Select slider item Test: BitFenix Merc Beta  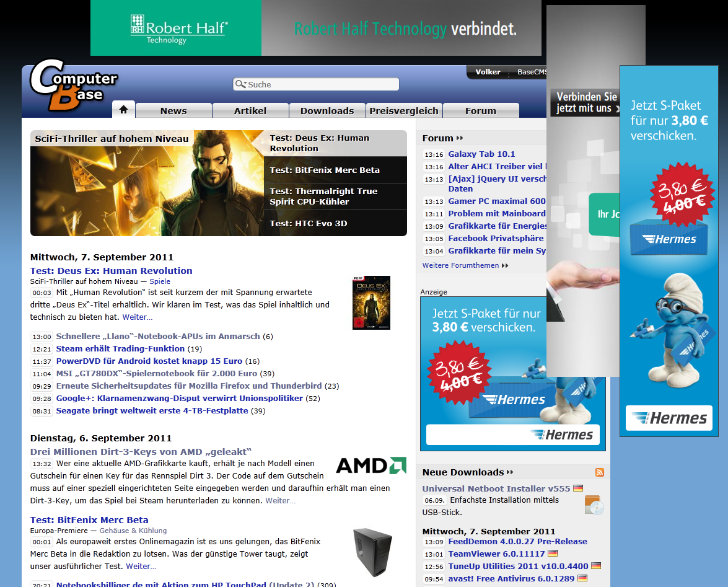pos(335,170)
